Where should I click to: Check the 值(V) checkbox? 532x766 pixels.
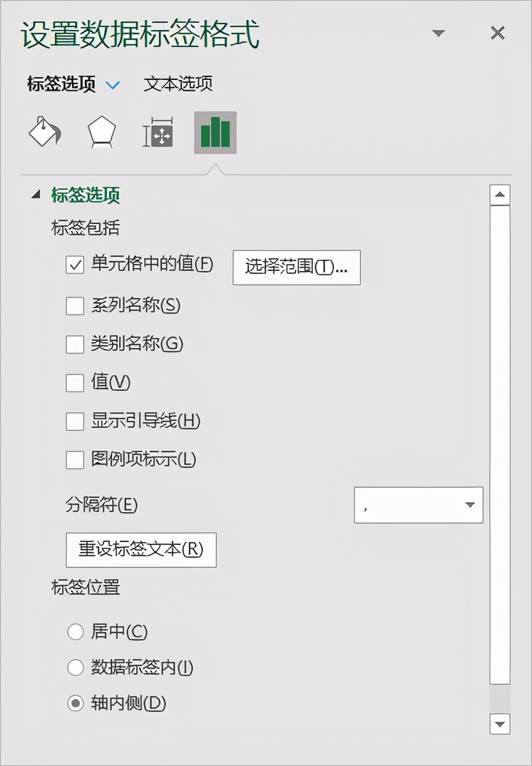pos(75,383)
